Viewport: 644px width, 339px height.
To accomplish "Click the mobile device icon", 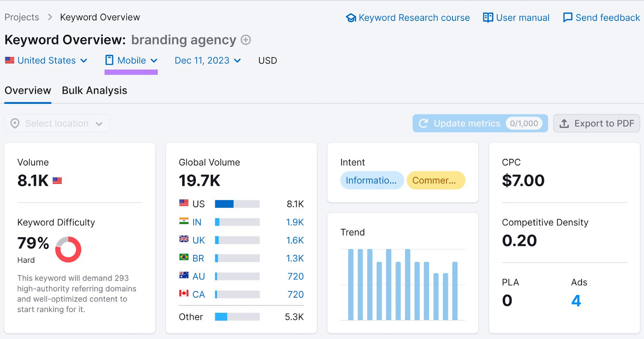I will point(109,60).
